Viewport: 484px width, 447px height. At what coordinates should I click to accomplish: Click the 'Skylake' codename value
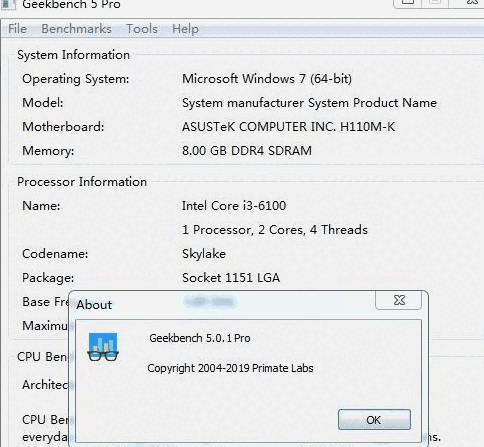[x=204, y=254]
